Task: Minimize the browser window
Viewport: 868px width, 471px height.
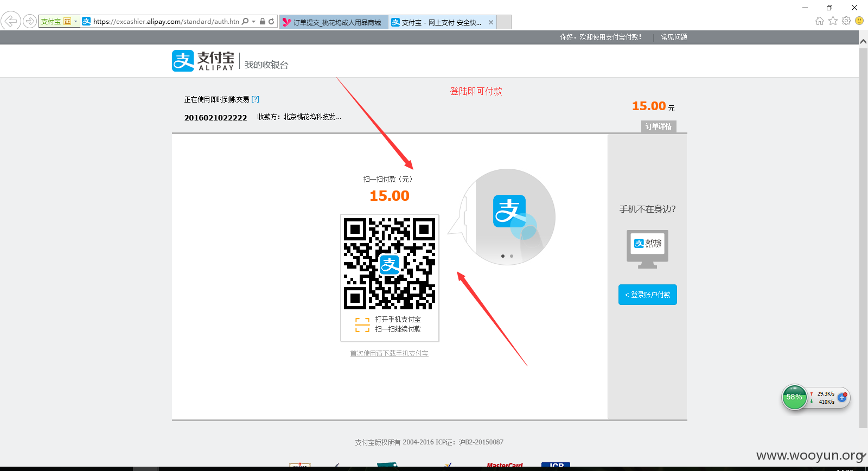Action: coord(805,8)
